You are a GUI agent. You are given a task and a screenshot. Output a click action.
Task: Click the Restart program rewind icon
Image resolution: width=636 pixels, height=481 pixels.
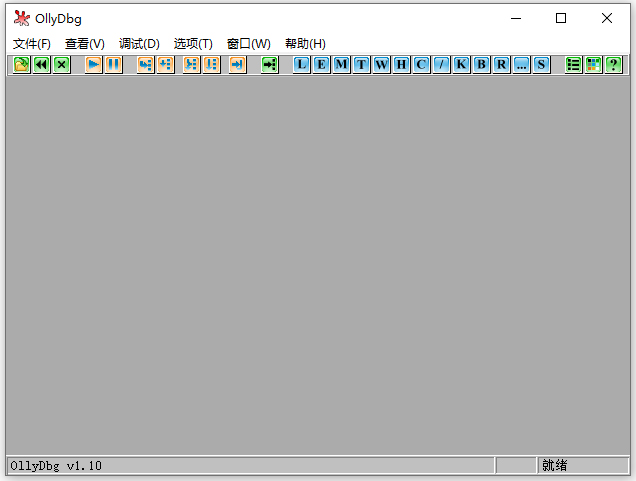pyautogui.click(x=41, y=65)
